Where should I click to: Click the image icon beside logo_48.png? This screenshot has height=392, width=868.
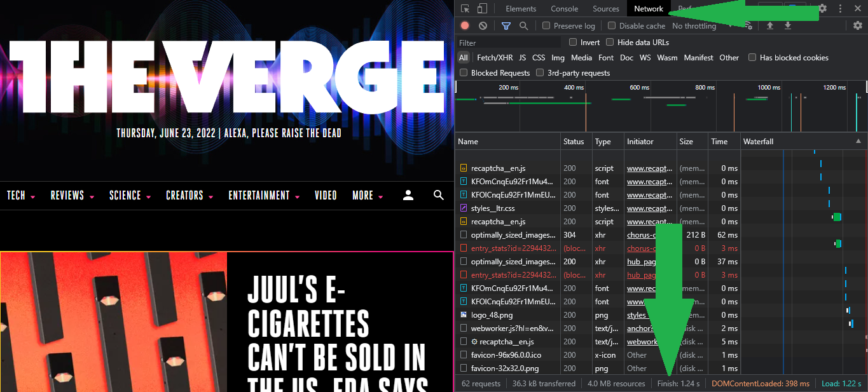pyautogui.click(x=464, y=315)
